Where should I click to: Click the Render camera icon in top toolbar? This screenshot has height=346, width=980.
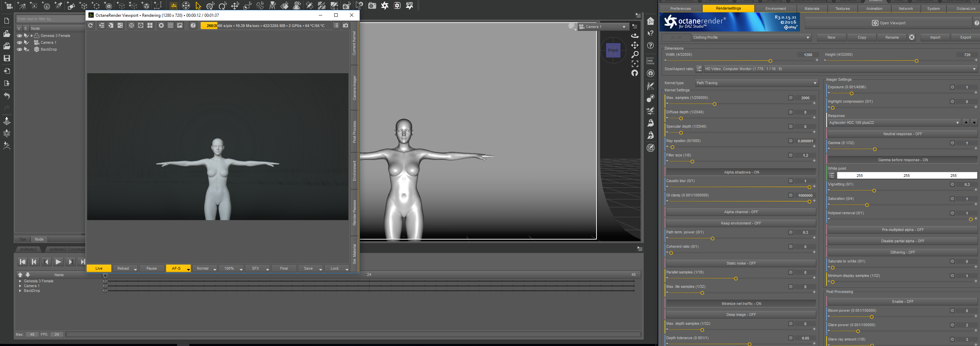point(372,6)
